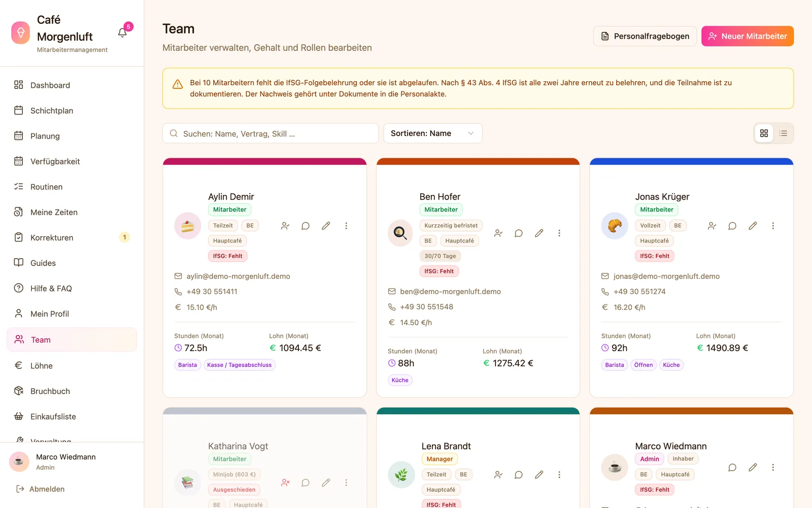Open the Sortieren: Name dropdown
This screenshot has width=812, height=508.
(433, 133)
